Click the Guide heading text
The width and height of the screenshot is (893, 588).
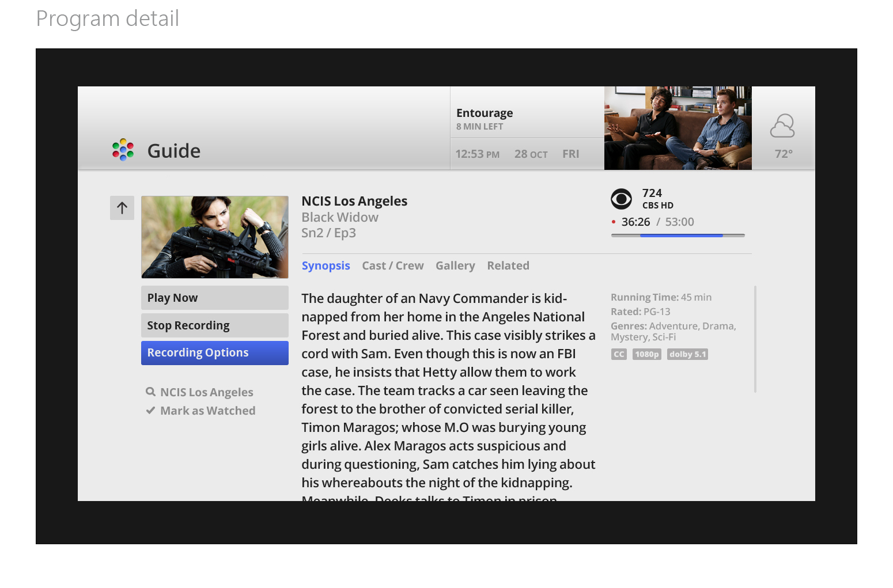point(174,151)
